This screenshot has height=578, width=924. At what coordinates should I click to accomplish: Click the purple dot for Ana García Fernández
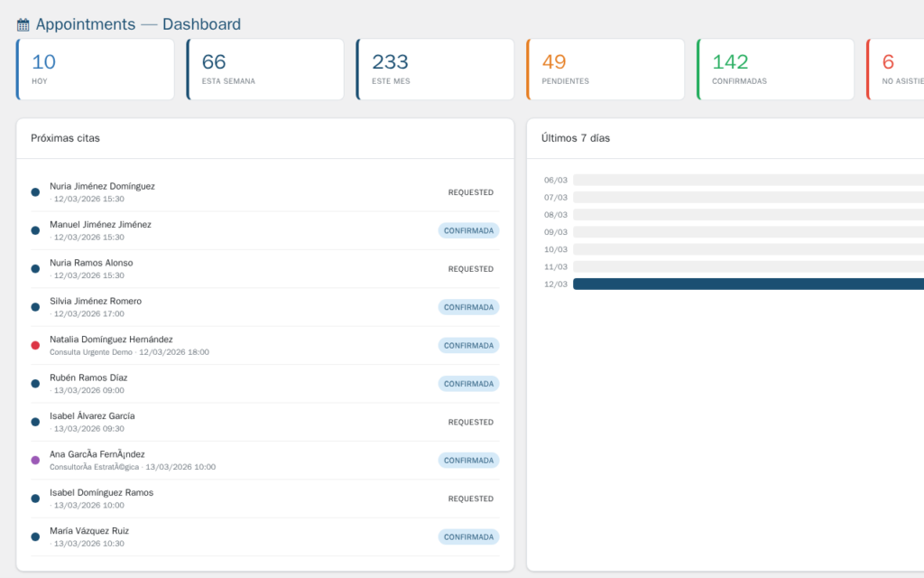pos(34,460)
